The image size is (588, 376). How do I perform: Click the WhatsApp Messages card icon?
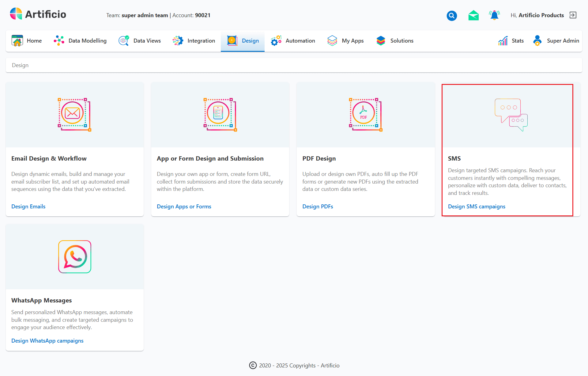tap(75, 257)
